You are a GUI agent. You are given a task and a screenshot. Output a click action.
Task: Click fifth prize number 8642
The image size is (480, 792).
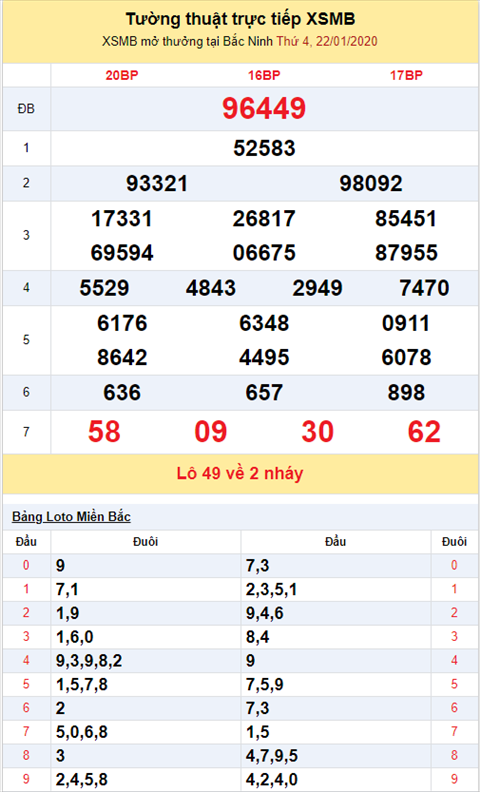pyautogui.click(x=122, y=358)
